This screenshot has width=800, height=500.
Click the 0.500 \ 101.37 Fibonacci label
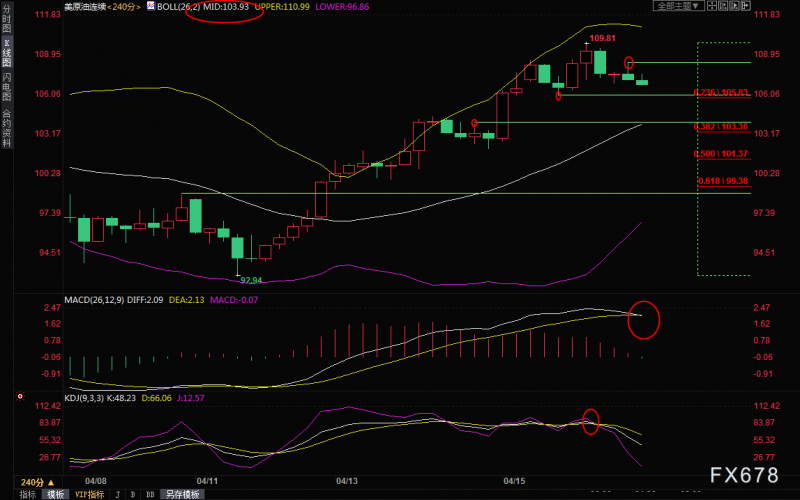click(x=721, y=154)
